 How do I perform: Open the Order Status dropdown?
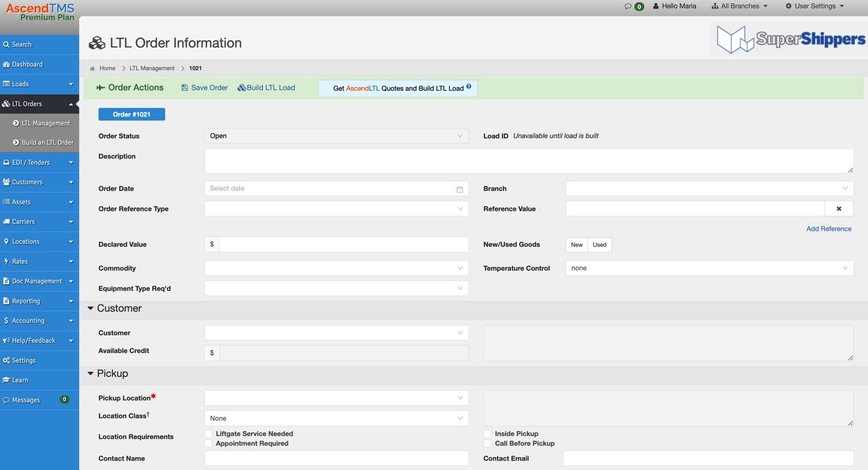pos(336,135)
